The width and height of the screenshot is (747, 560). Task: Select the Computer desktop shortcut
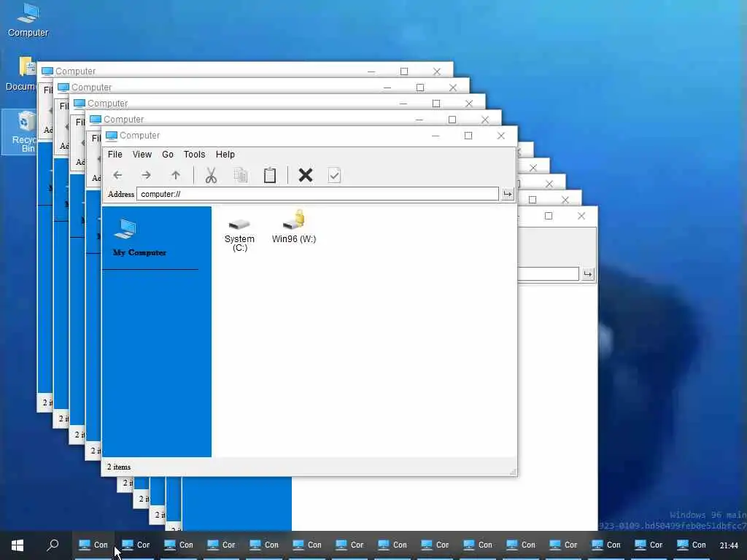(28, 20)
